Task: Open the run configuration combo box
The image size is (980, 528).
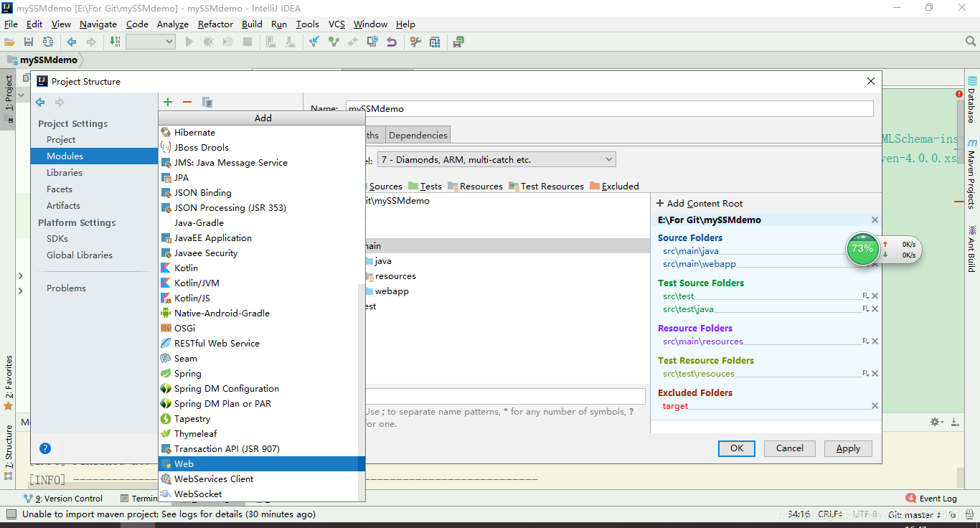Action: click(x=151, y=42)
